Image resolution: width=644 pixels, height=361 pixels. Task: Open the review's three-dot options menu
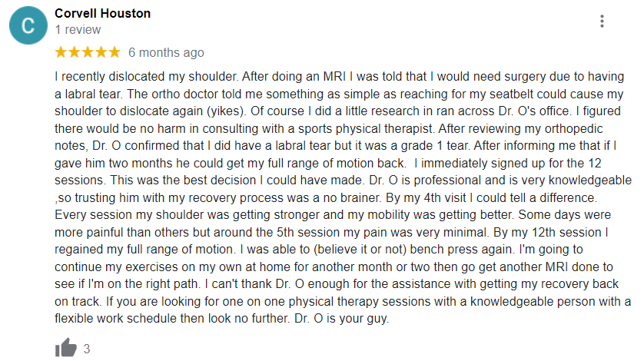coord(602,21)
